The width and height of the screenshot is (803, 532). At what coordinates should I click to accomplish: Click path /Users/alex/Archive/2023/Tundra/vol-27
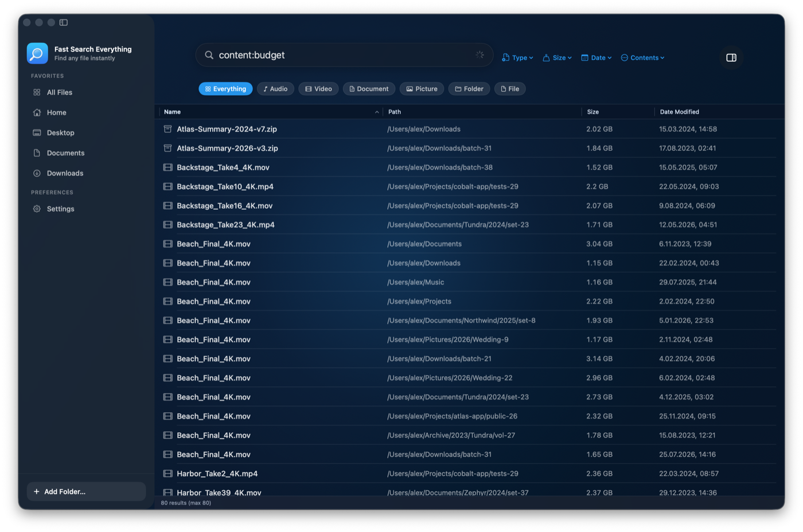click(x=451, y=435)
